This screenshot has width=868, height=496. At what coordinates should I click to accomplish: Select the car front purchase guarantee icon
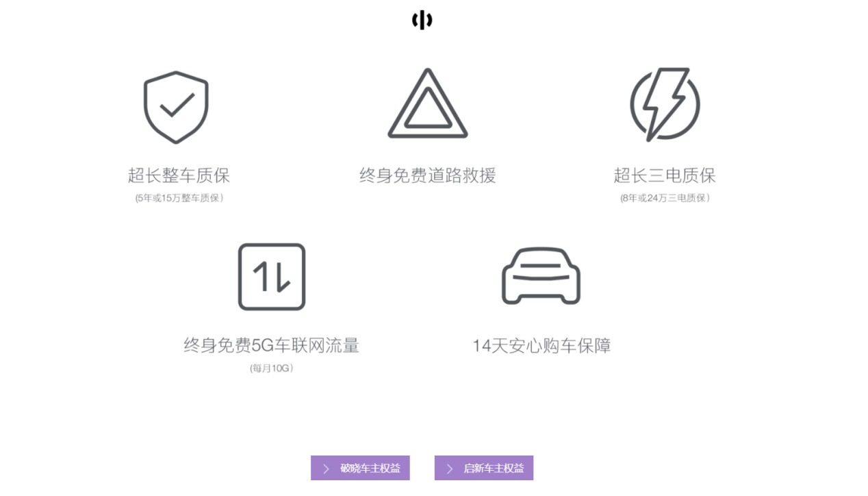541,275
